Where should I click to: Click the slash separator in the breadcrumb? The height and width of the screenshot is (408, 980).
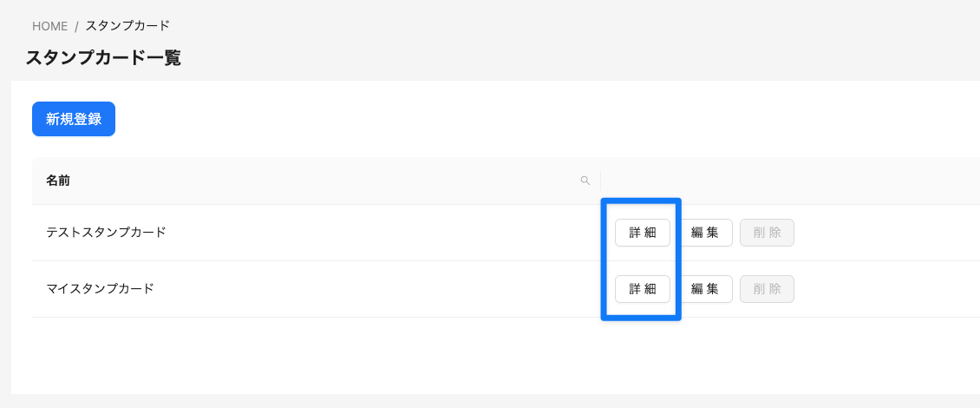pos(76,26)
